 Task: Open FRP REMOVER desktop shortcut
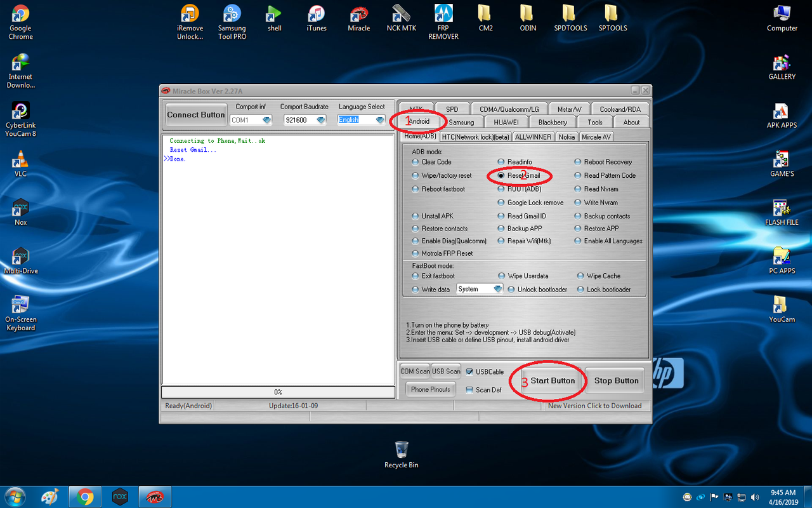[x=443, y=22]
